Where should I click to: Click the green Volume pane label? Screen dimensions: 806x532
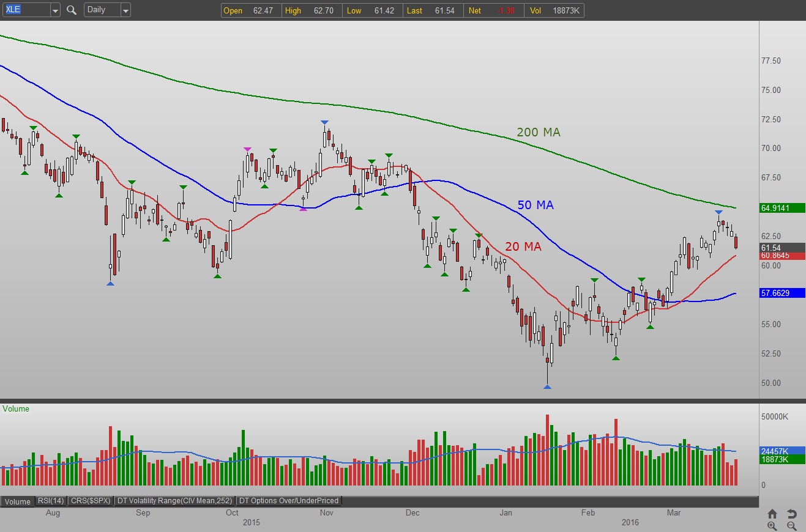[x=16, y=408]
